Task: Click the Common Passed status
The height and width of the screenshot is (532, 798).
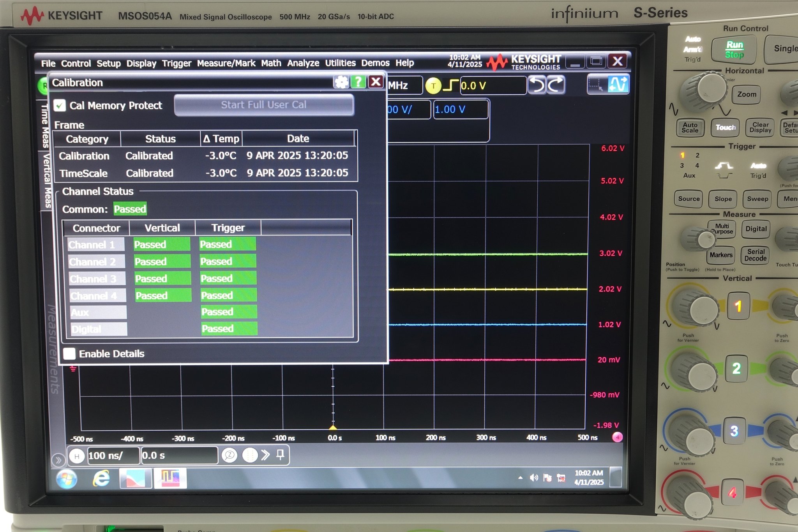Action: coord(130,209)
